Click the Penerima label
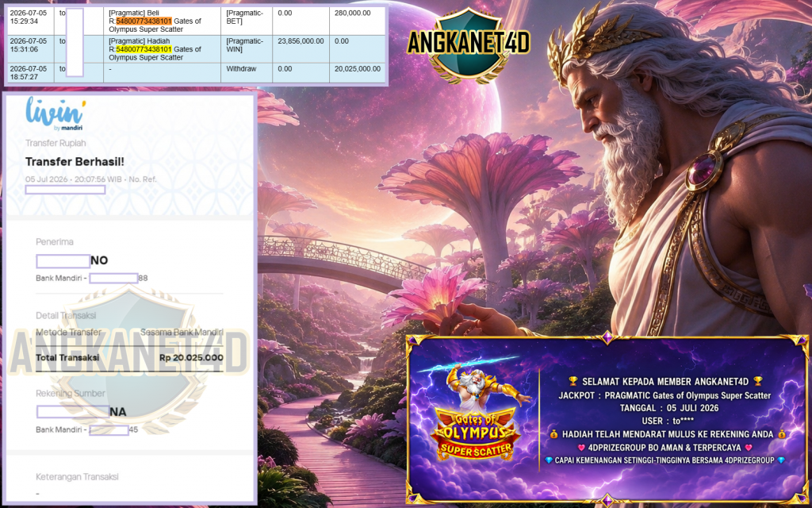This screenshot has width=812, height=508. [x=55, y=241]
